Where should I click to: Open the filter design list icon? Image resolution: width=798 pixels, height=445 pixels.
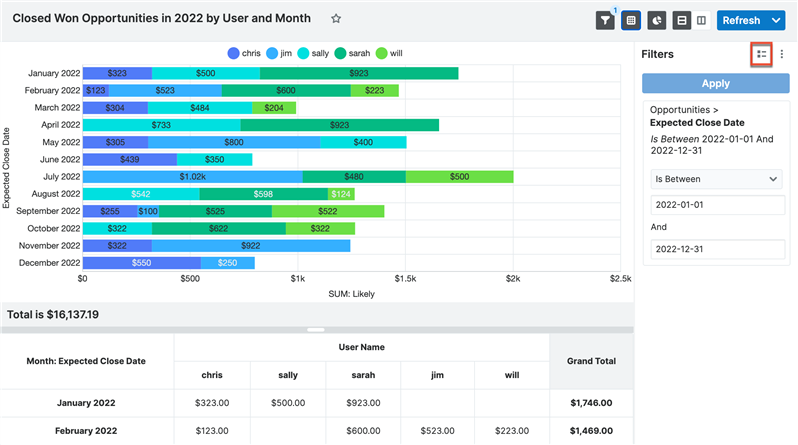coord(761,54)
